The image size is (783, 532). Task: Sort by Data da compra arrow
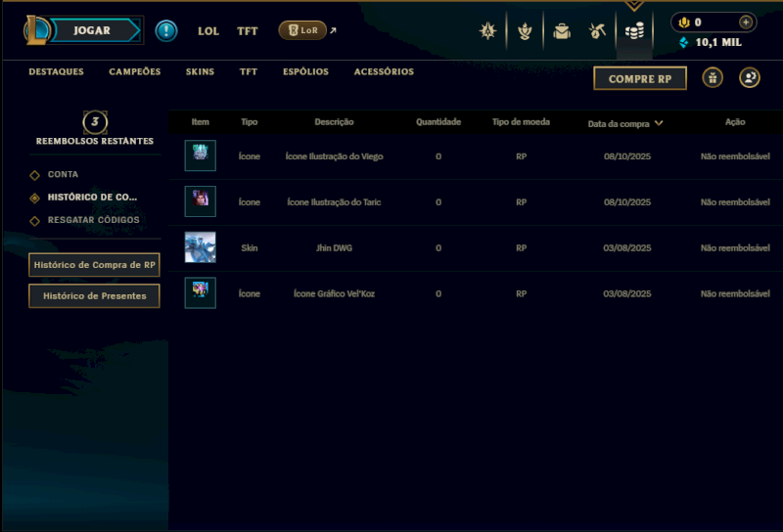[659, 123]
